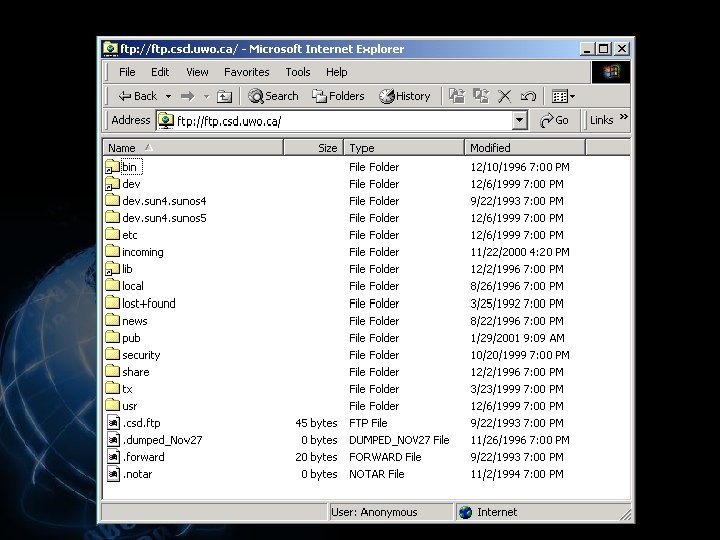Click the window resize grip corner
This screenshot has width=720, height=540.
click(625, 515)
